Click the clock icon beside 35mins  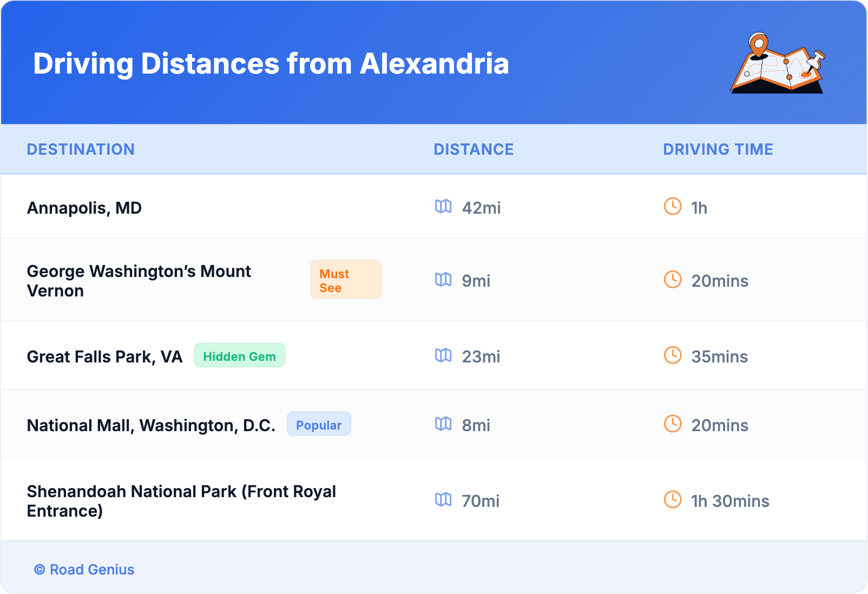click(673, 355)
